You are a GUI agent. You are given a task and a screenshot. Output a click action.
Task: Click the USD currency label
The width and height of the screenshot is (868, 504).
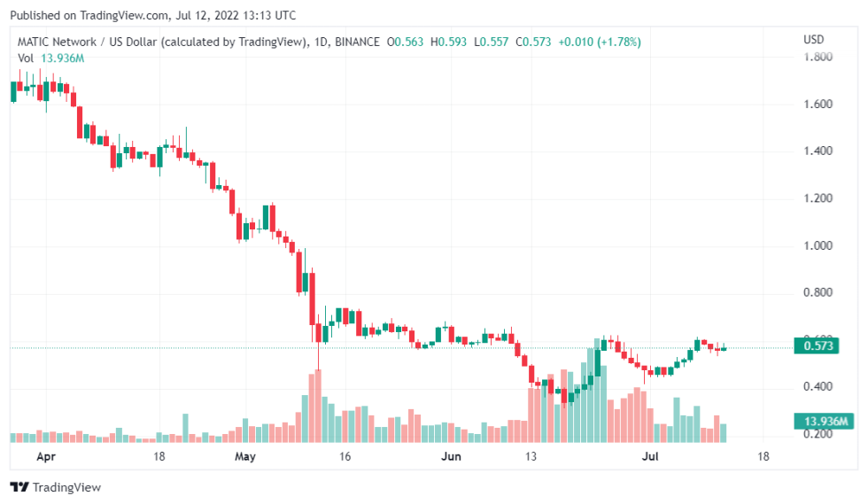click(814, 40)
